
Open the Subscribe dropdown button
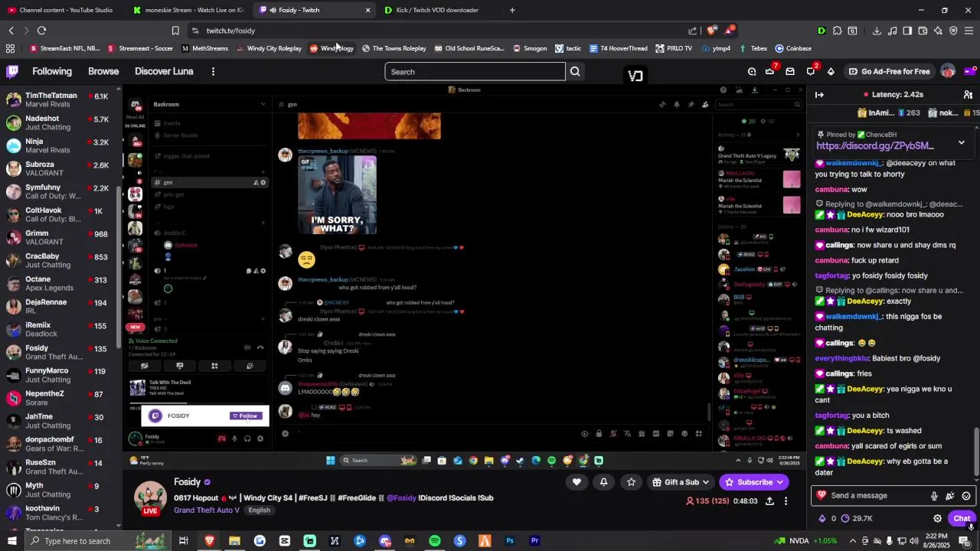(x=754, y=482)
